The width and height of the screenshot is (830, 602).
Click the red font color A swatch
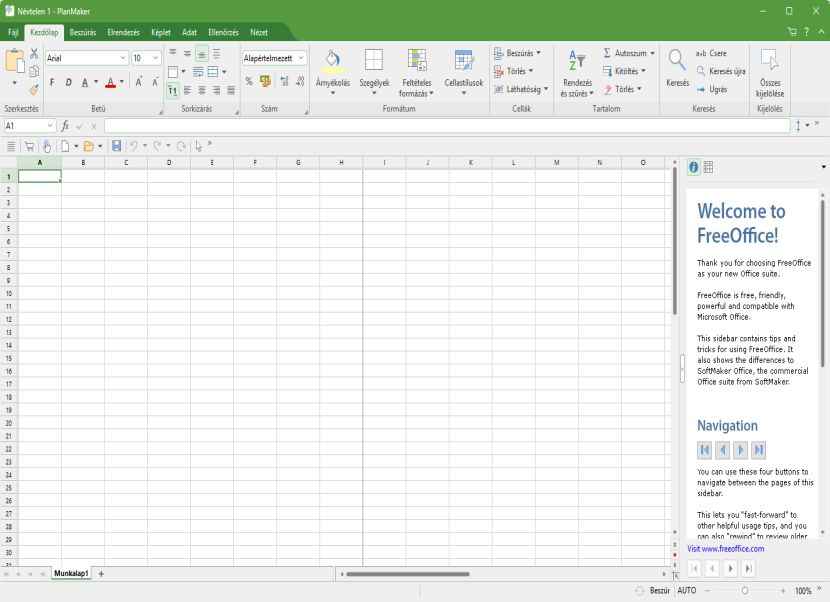(x=110, y=83)
